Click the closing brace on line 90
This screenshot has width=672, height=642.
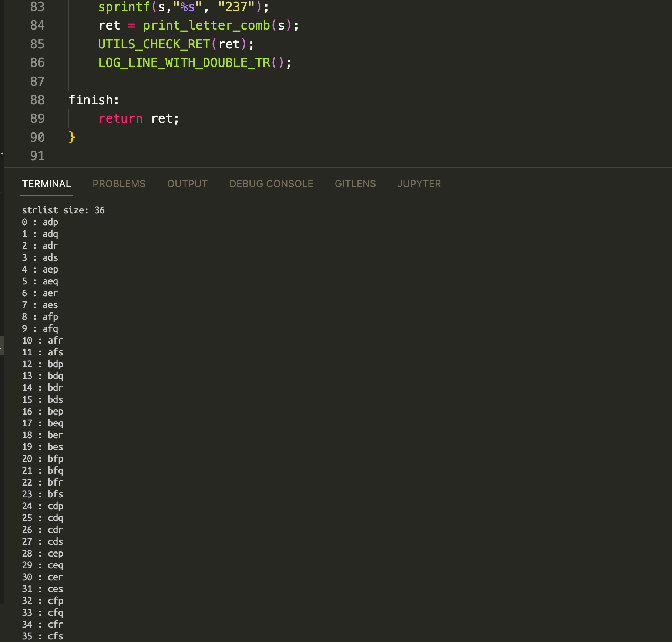pos(71,137)
